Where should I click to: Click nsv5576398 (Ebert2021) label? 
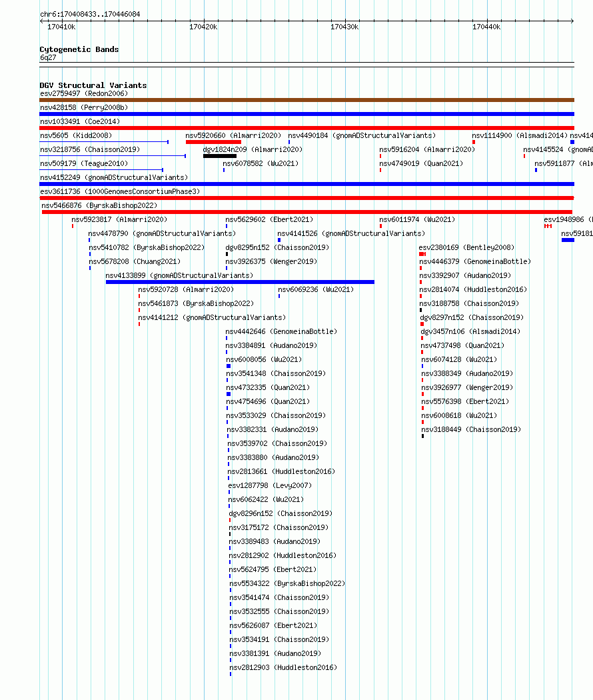coord(465,401)
